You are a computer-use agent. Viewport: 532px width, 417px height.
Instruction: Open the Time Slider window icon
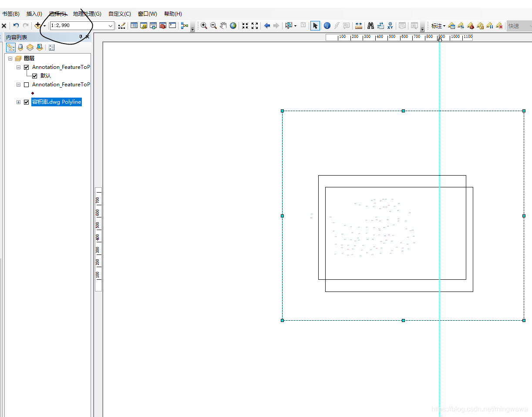click(x=402, y=26)
